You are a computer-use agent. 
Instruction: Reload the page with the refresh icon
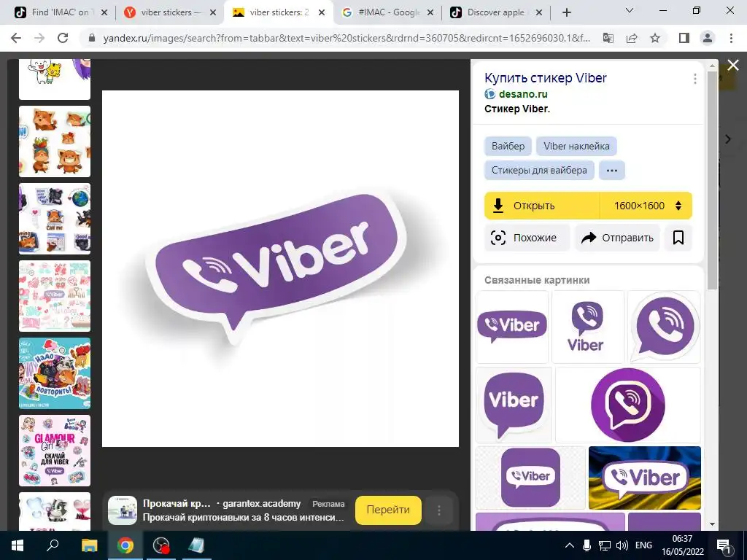[63, 38]
